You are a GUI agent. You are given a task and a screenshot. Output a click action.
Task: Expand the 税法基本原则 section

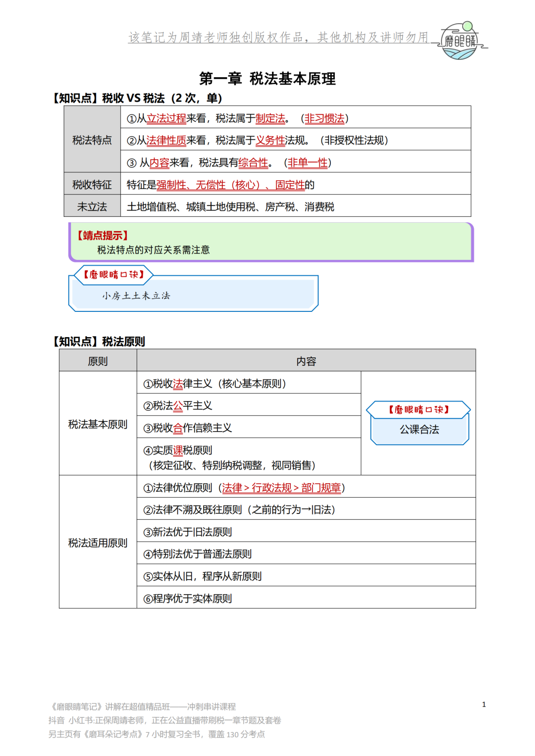97,424
